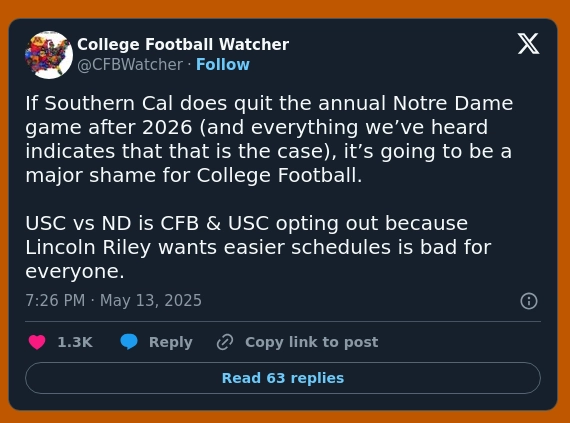Click the orange background outside the card

[x=285, y=8]
